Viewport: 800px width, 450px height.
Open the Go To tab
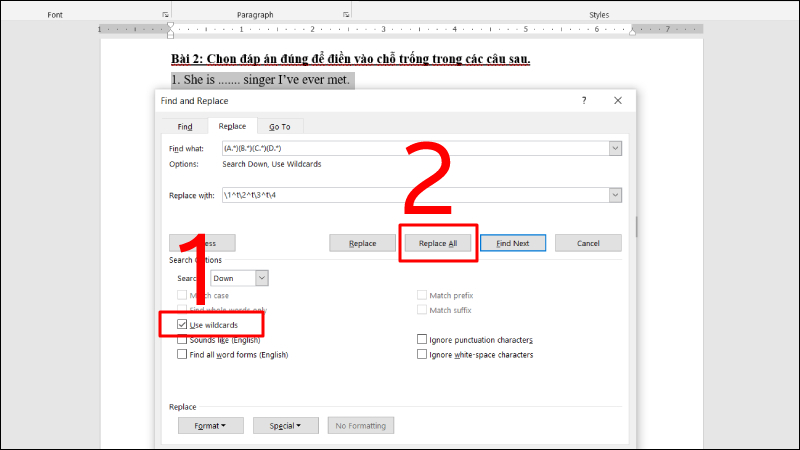[x=280, y=127]
